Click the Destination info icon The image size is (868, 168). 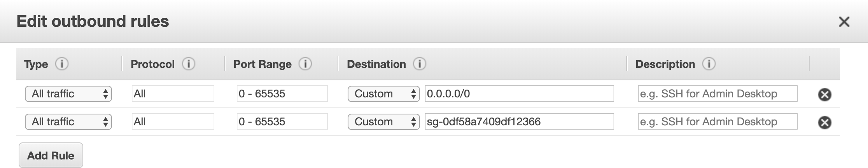pos(419,64)
